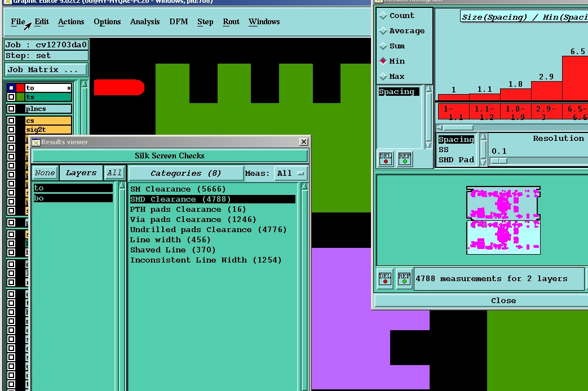
Task: Open the Analysis menu
Action: pyautogui.click(x=145, y=22)
